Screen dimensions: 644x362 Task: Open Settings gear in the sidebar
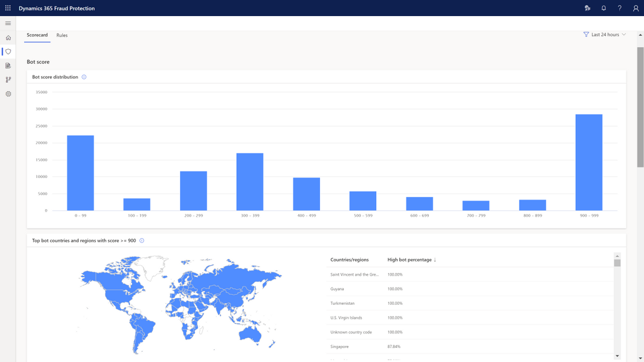tap(8, 94)
